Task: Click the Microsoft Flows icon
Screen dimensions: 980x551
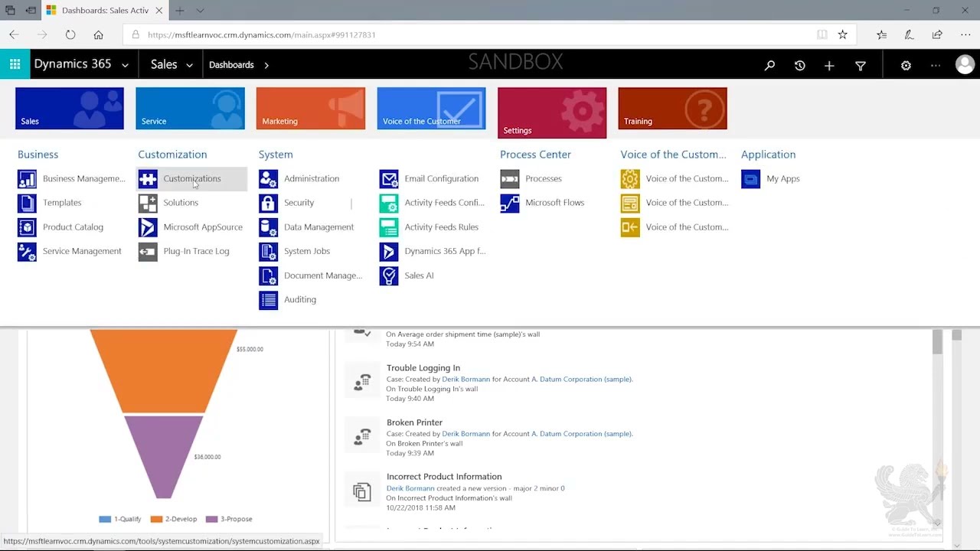Action: [x=510, y=203]
